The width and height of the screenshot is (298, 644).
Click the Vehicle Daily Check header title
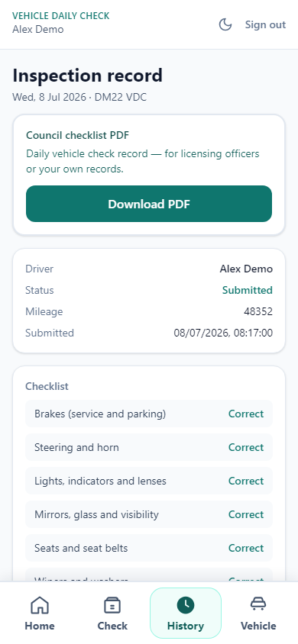pyautogui.click(x=61, y=16)
